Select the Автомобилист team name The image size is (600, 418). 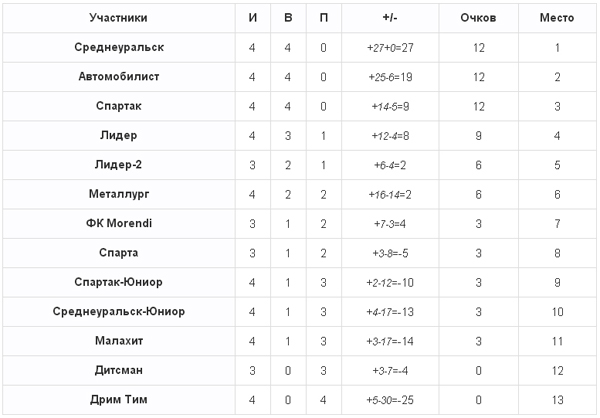click(119, 77)
